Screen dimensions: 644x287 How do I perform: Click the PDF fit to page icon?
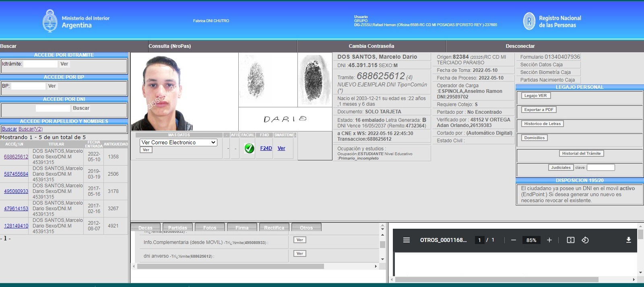tap(570, 240)
